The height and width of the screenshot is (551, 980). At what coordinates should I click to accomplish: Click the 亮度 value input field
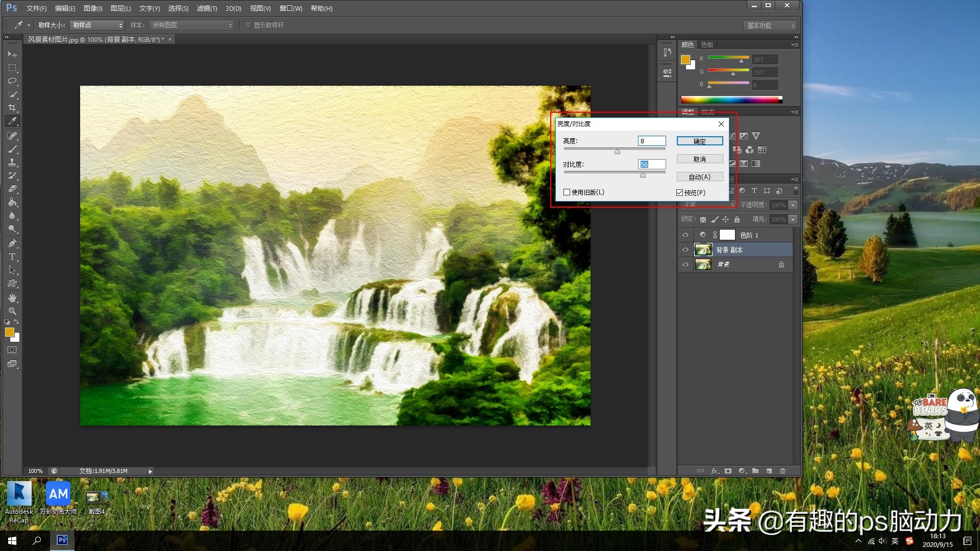pos(652,141)
